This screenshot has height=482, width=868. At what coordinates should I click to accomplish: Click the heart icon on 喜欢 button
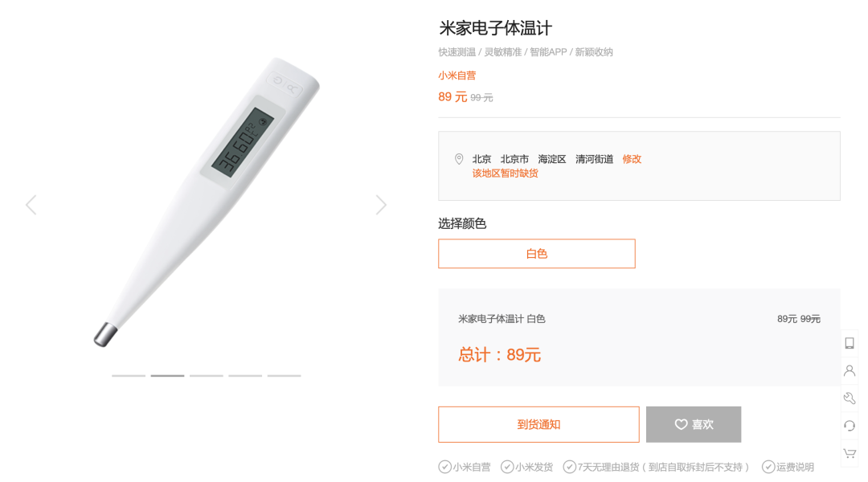[x=681, y=424]
